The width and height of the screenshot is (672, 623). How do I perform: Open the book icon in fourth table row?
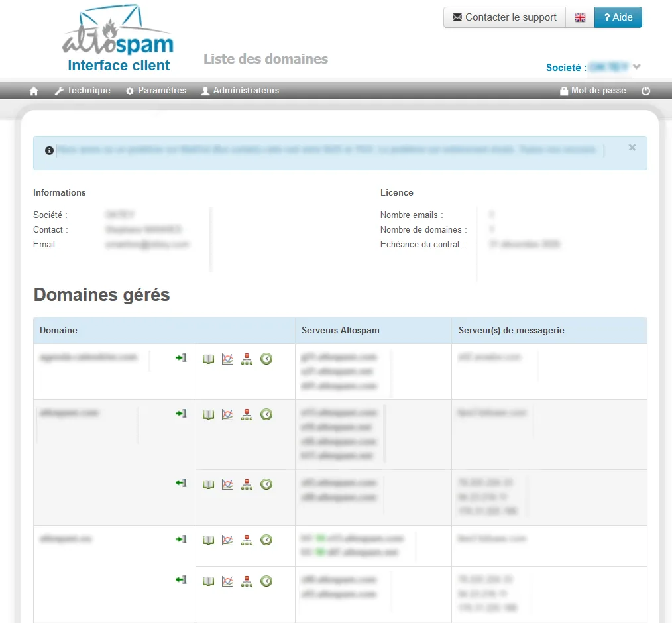click(x=208, y=540)
